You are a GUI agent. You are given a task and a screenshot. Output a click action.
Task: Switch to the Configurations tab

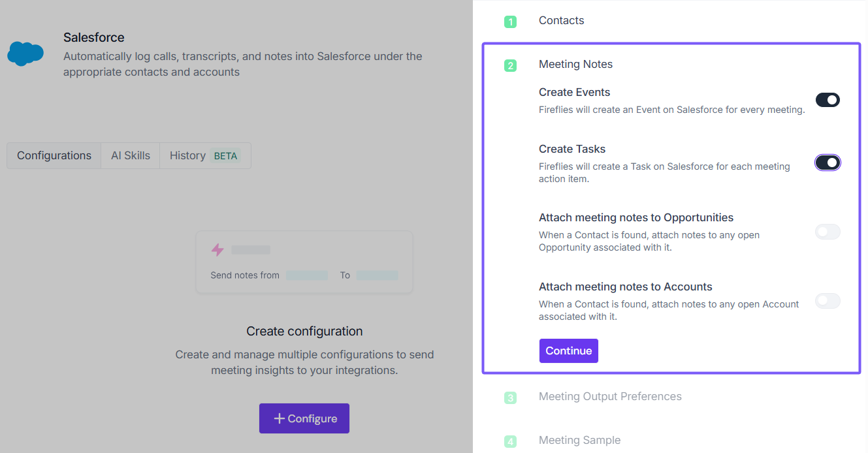pyautogui.click(x=54, y=155)
